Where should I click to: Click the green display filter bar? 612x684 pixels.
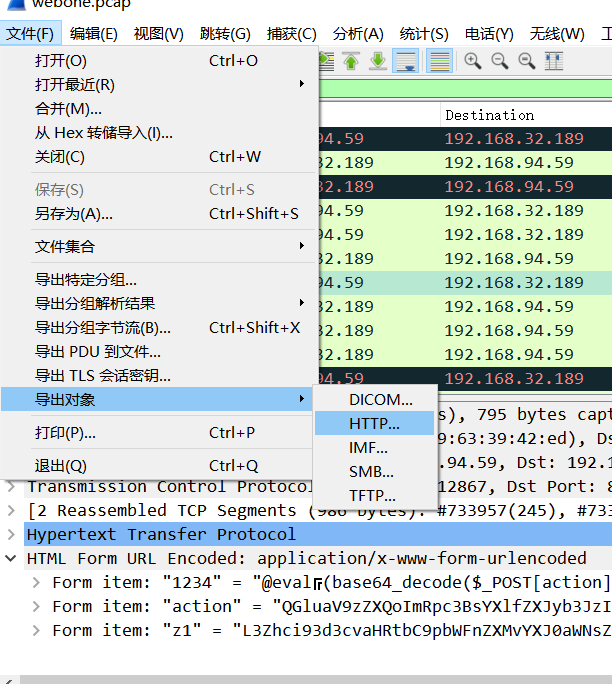tap(465, 89)
